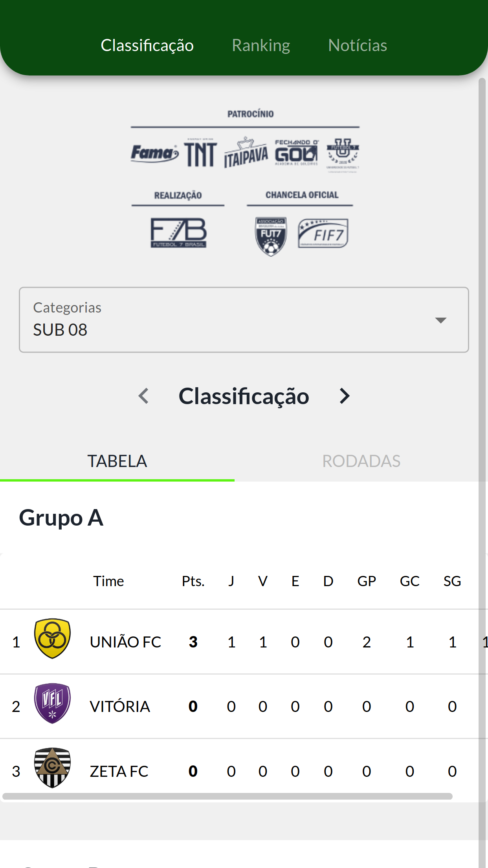Click the União FC yellow crest

click(x=52, y=638)
